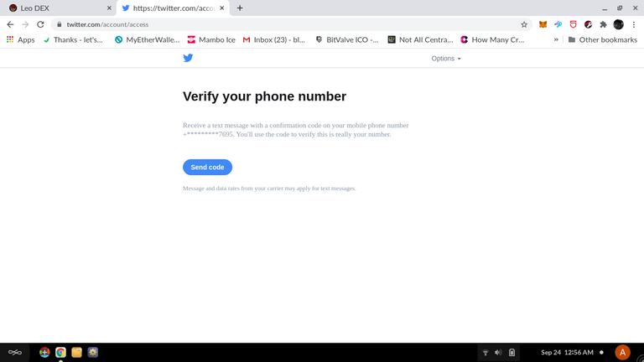Reload the page with the refresh icon
Viewport: 644px width, 362px height.
tap(40, 24)
